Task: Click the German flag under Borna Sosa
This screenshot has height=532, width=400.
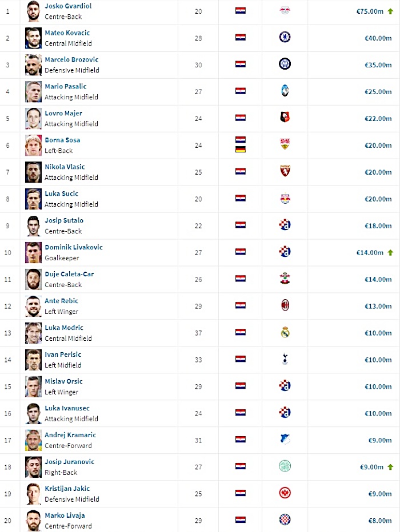Action: pyautogui.click(x=241, y=150)
